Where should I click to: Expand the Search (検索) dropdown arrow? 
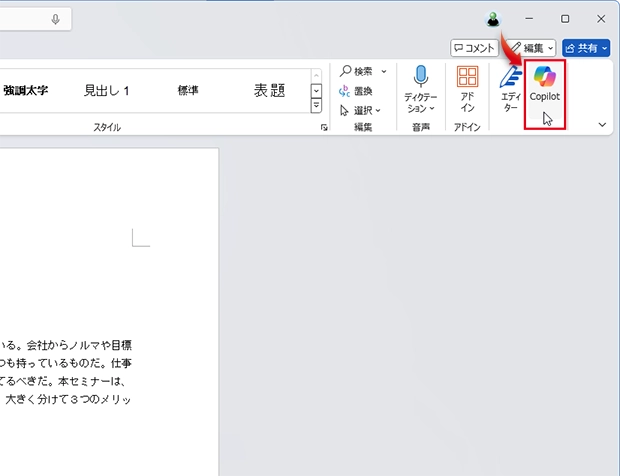[x=384, y=72]
